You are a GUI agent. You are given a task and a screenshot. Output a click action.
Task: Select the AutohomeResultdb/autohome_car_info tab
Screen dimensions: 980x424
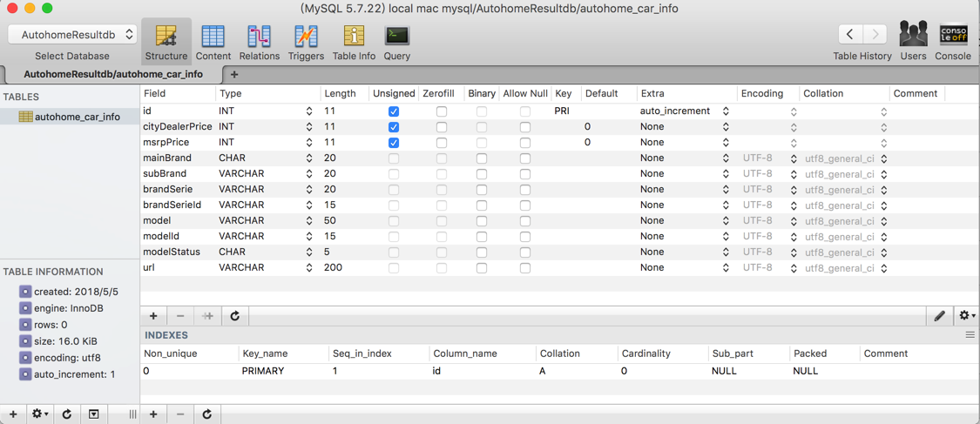pos(113,74)
